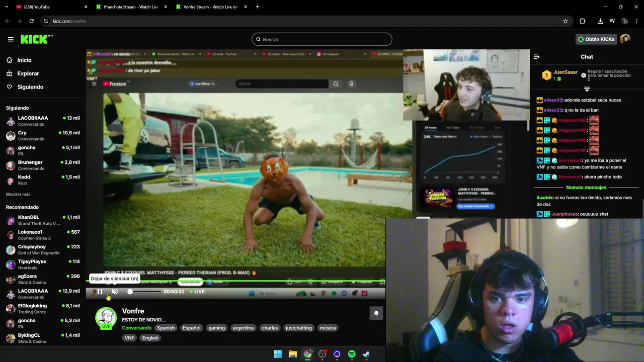Image resolution: width=644 pixels, height=362 pixels.
Task: Select the justchatting tag
Action: (299, 328)
